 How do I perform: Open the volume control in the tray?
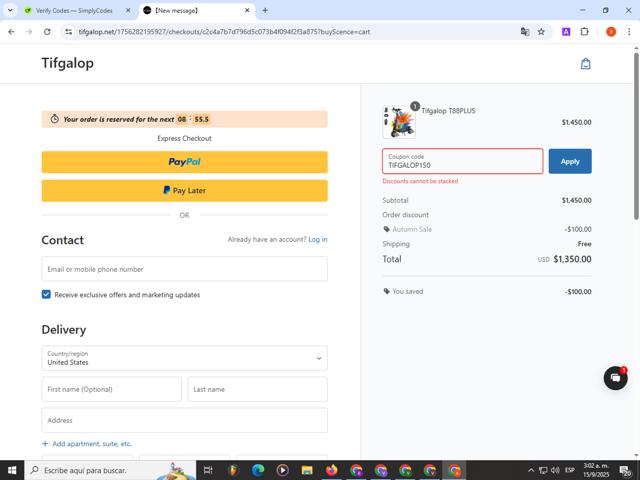coord(555,470)
